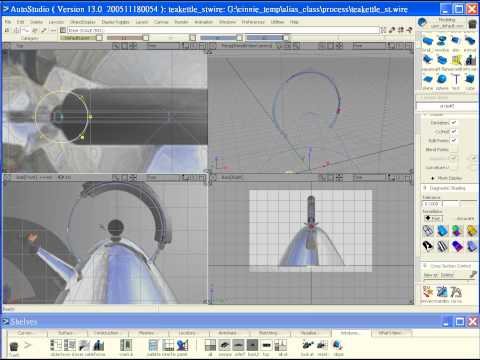Click the prompt line text field
This screenshot has height=360, width=480.
coord(223,30)
